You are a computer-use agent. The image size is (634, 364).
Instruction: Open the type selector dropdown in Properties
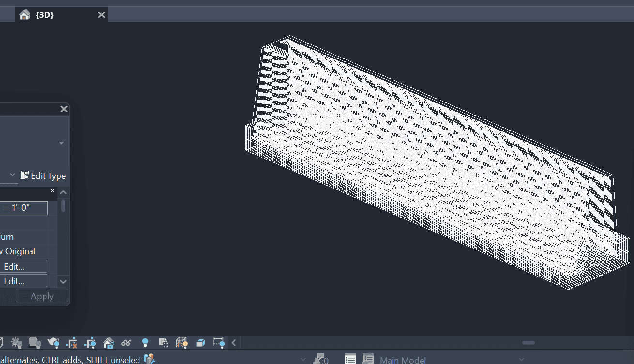[61, 143]
